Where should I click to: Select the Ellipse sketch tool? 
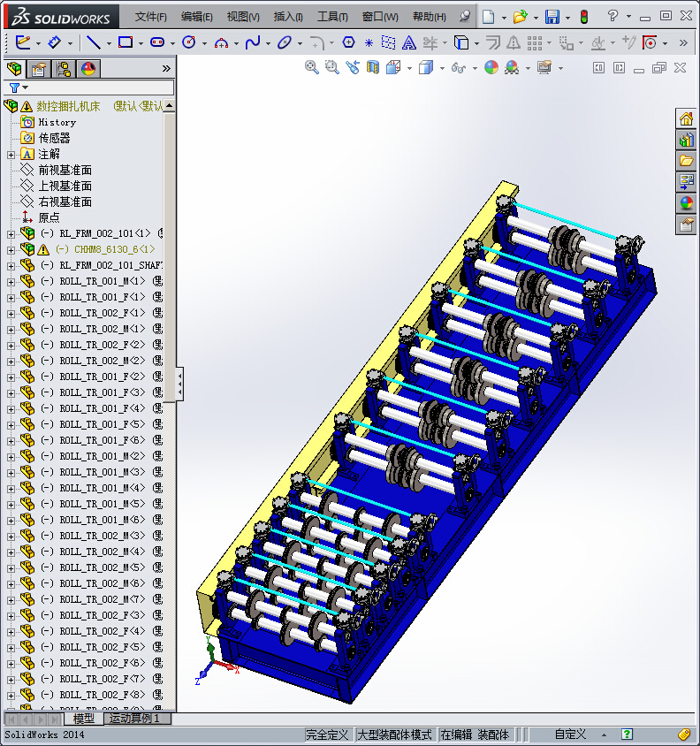(285, 42)
